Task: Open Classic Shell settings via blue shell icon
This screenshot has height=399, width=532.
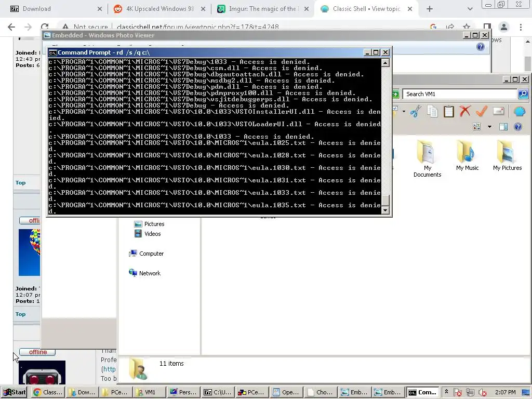Action: [520, 111]
